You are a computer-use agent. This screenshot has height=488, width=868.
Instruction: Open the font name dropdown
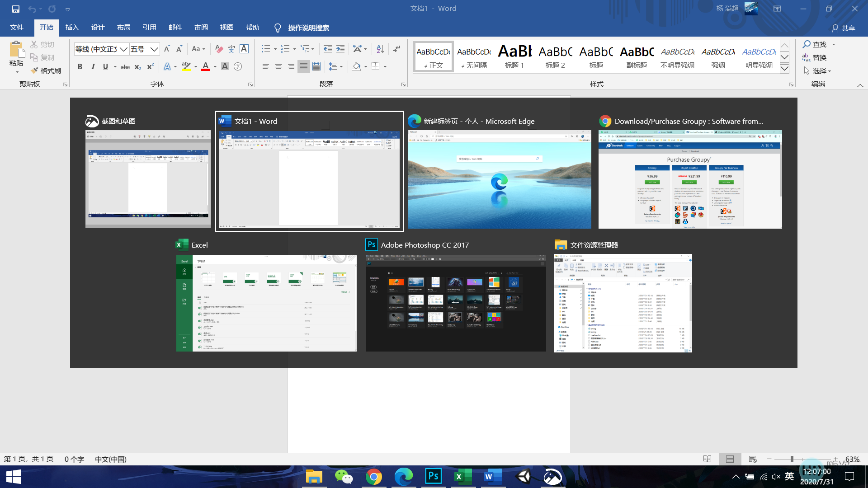[x=123, y=49]
